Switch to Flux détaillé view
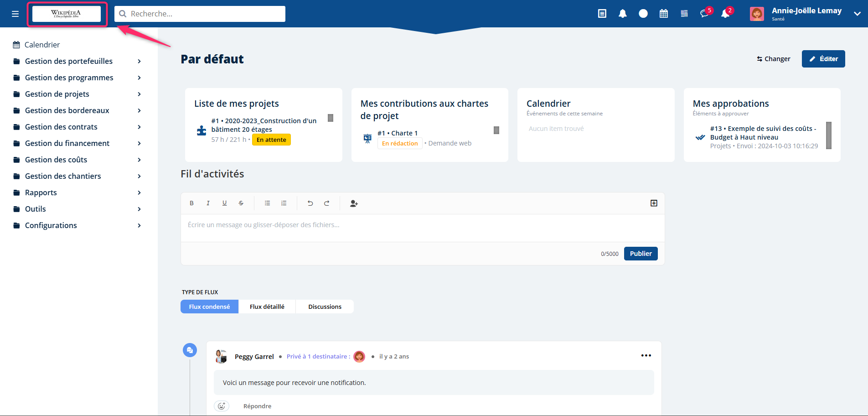 (x=267, y=307)
